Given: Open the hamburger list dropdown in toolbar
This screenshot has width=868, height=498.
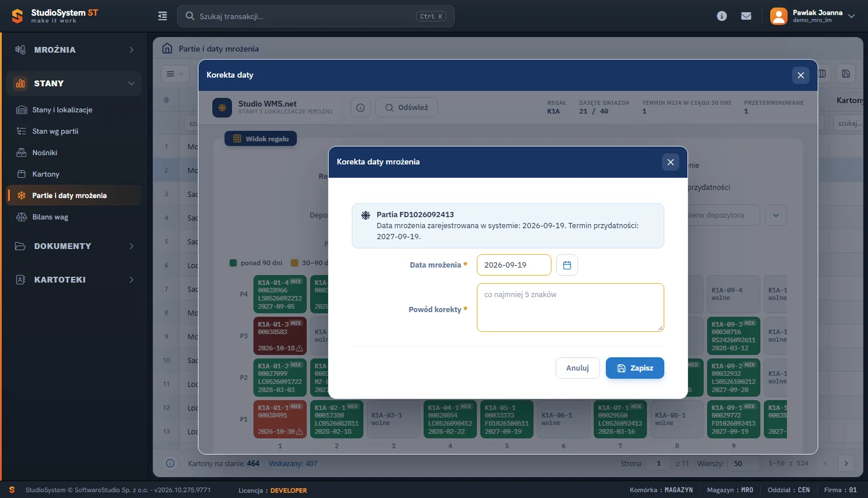Looking at the screenshot, I should coord(174,74).
